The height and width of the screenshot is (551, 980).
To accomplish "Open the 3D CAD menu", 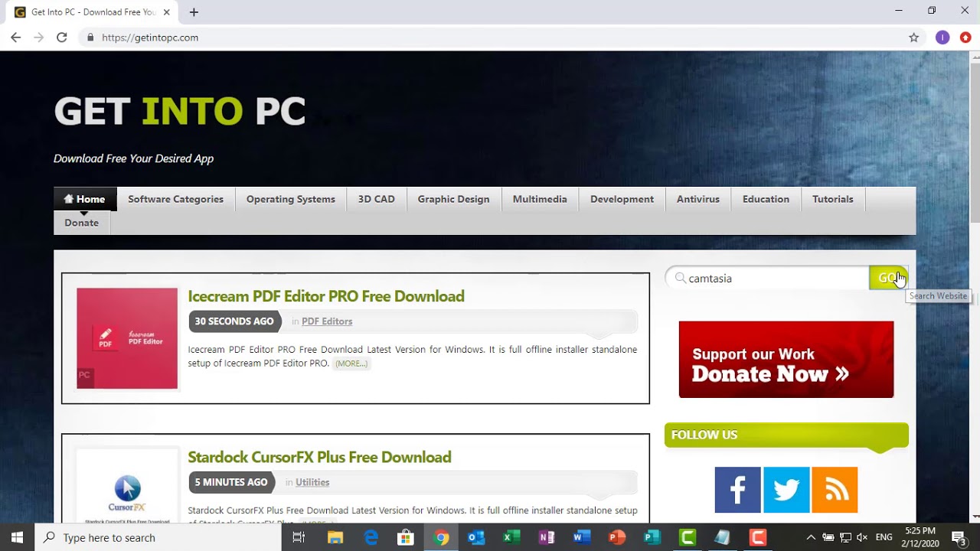I will pos(377,199).
